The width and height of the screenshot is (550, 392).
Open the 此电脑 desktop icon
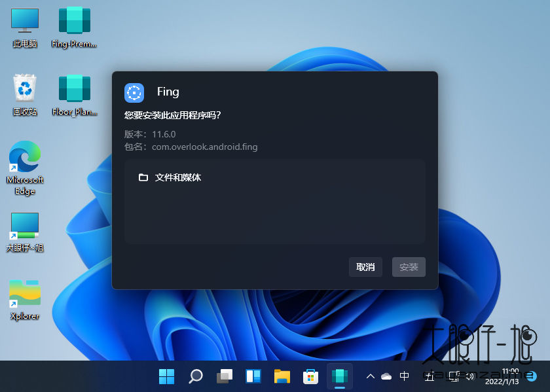pyautogui.click(x=25, y=27)
